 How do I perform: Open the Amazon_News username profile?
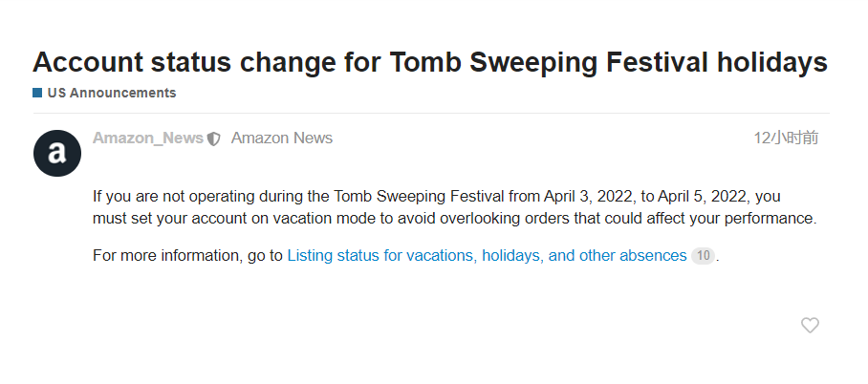pyautogui.click(x=148, y=138)
